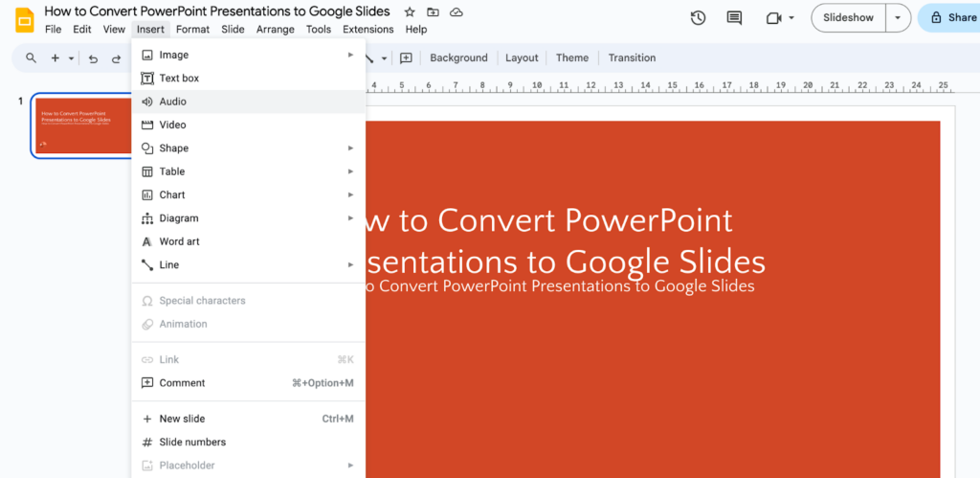Click the video camera meeting icon
The height and width of the screenshot is (478, 980).
pyautogui.click(x=774, y=17)
